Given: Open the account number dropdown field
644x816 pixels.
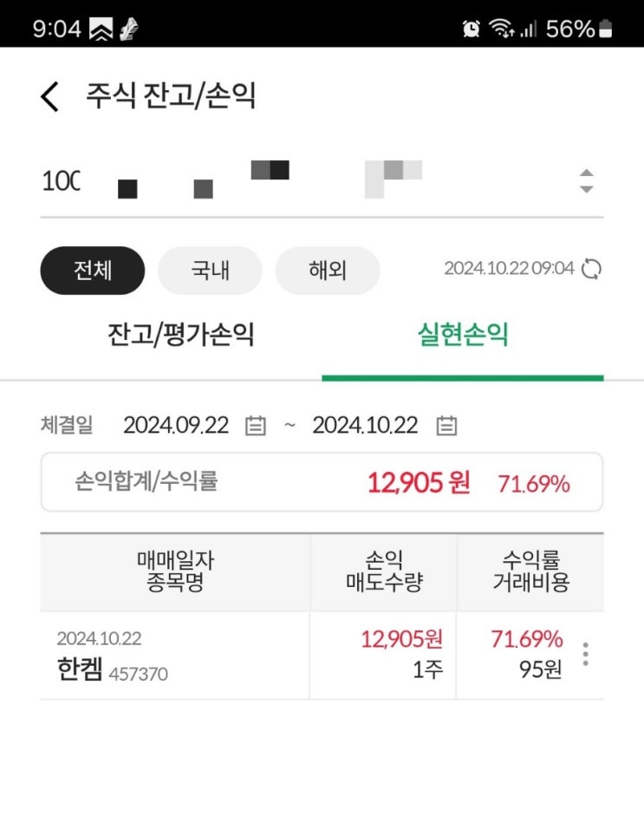Looking at the screenshot, I should pyautogui.click(x=303, y=180).
